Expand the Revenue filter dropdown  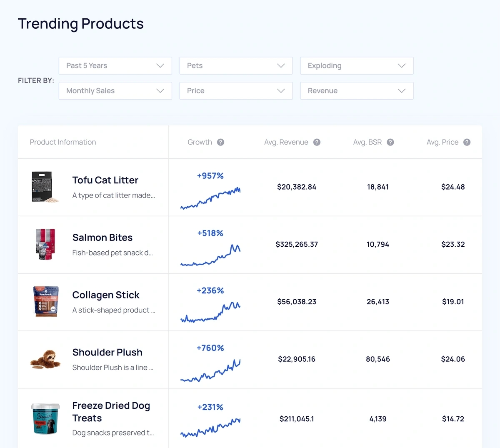tap(357, 91)
